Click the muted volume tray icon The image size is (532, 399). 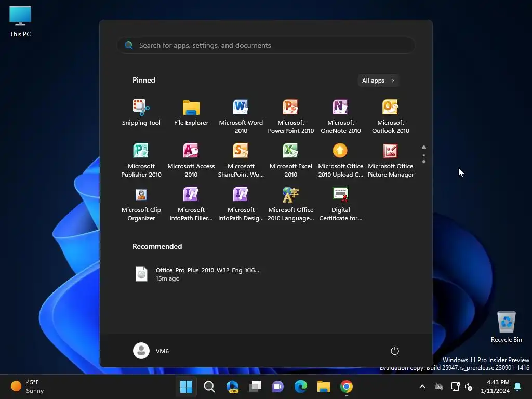pyautogui.click(x=469, y=387)
